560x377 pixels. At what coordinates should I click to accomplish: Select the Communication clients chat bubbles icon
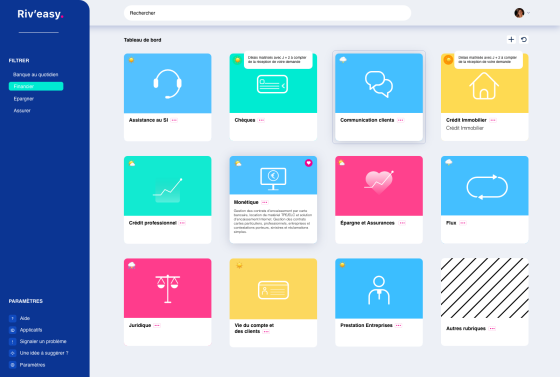coord(379,84)
